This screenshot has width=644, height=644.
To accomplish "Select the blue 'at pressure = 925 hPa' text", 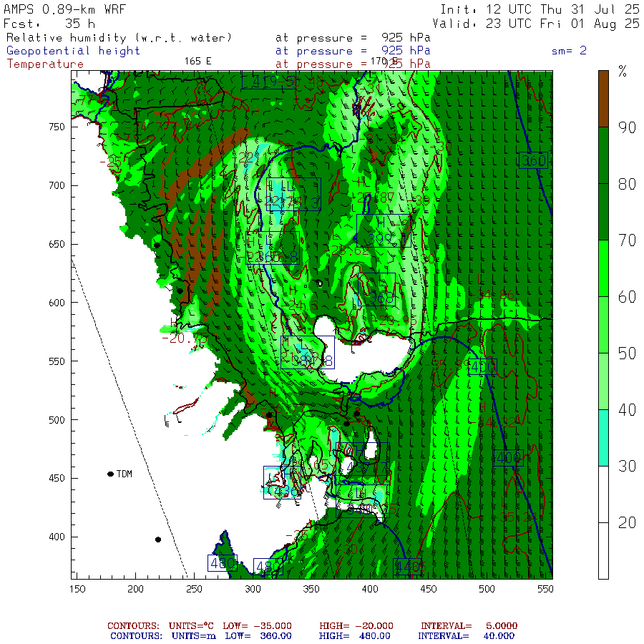I will [x=353, y=51].
